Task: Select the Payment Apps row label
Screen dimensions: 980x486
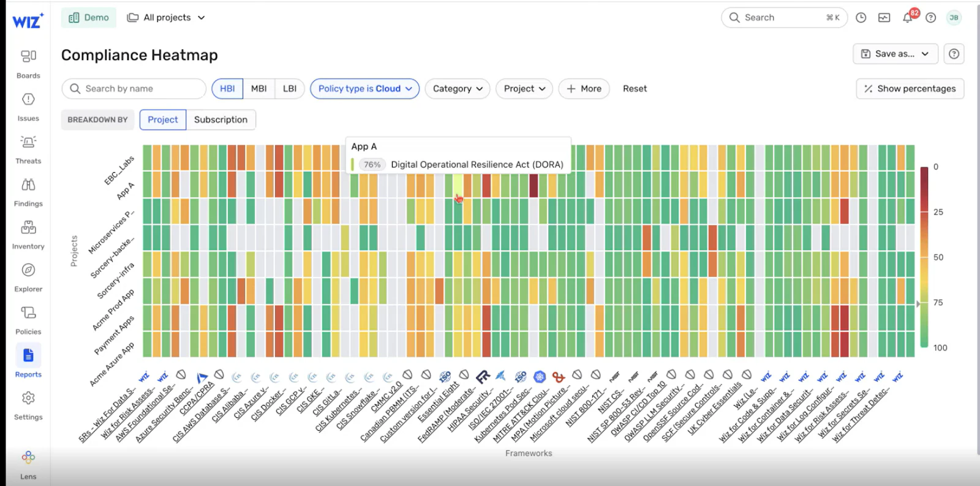Action: [114, 335]
